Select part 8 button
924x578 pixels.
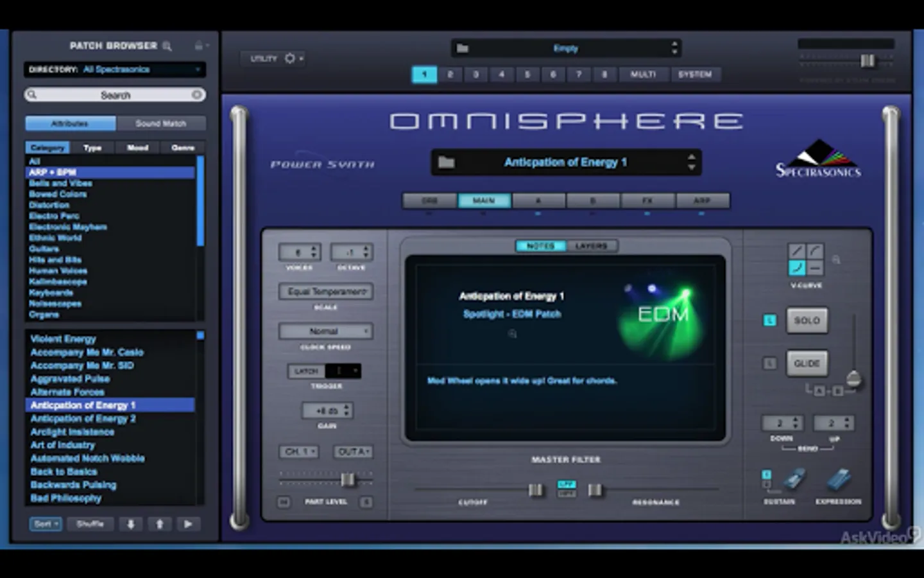click(x=604, y=74)
